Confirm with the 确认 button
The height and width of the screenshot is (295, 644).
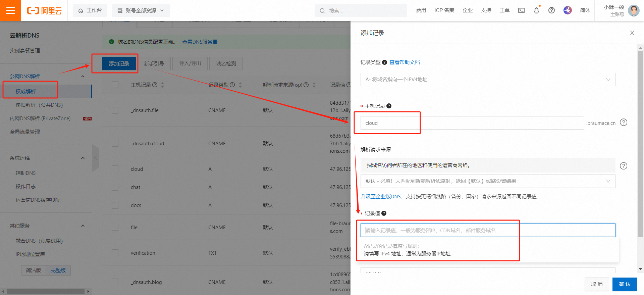625,284
